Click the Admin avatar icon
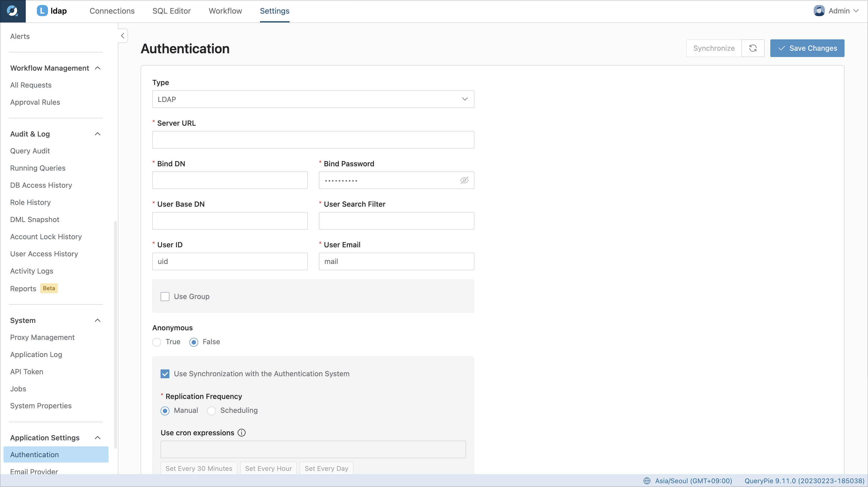Viewport: 868px width, 487px height. (x=819, y=11)
